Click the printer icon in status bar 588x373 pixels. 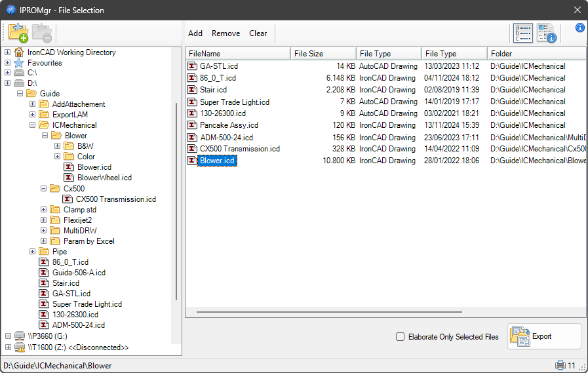pos(560,365)
